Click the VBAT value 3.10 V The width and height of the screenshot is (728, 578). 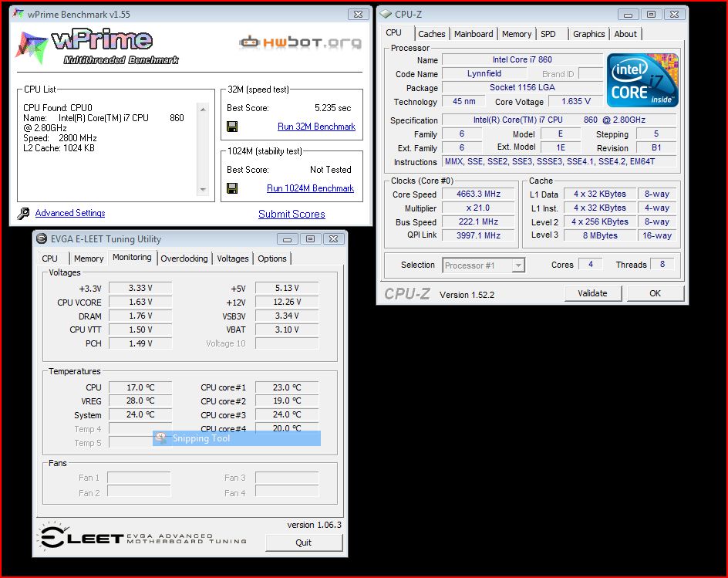click(x=287, y=330)
